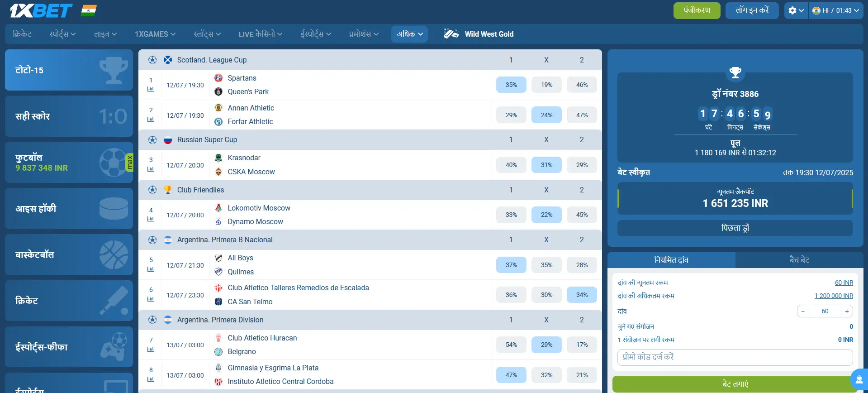The width and height of the screenshot is (868, 393).
Task: Click trophy icon in Club Friendlies header
Action: (x=168, y=190)
